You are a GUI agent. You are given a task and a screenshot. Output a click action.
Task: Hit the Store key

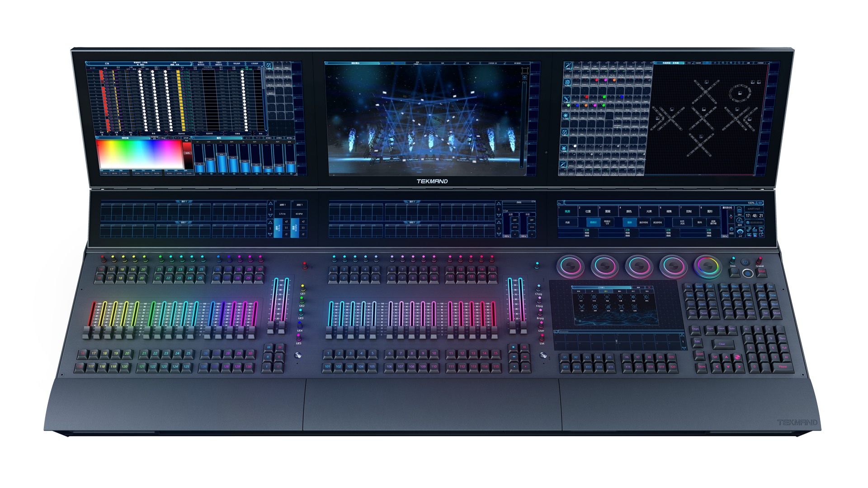702,366
